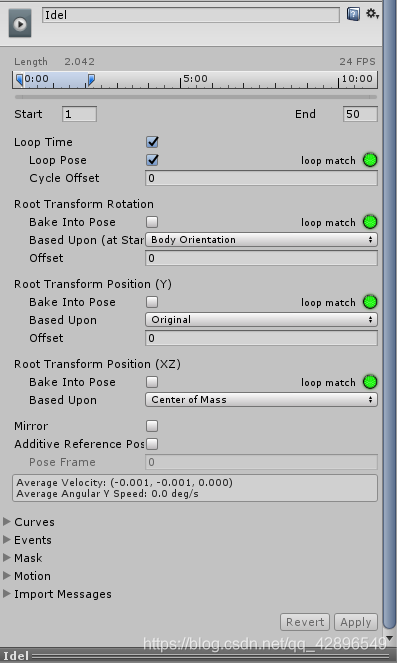Click the animation clip play icon

pos(20,24)
